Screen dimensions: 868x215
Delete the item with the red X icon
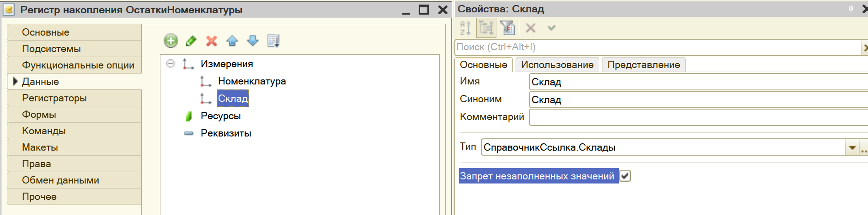point(211,41)
